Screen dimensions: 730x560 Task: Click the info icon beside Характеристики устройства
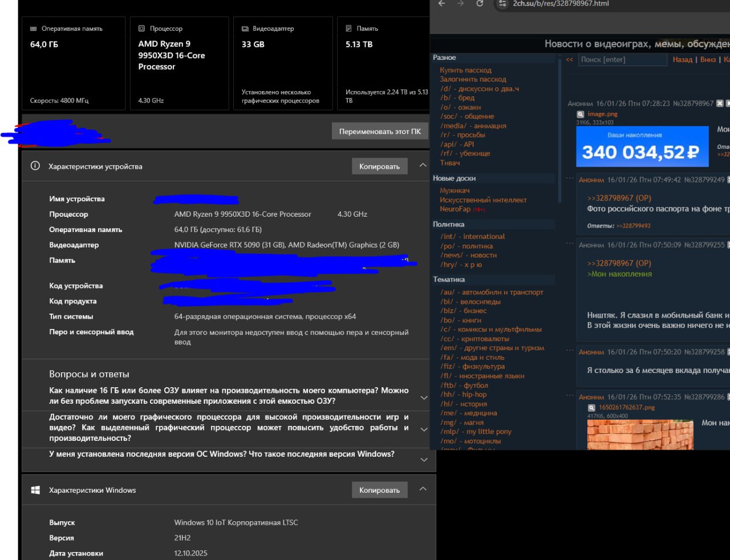(x=35, y=166)
